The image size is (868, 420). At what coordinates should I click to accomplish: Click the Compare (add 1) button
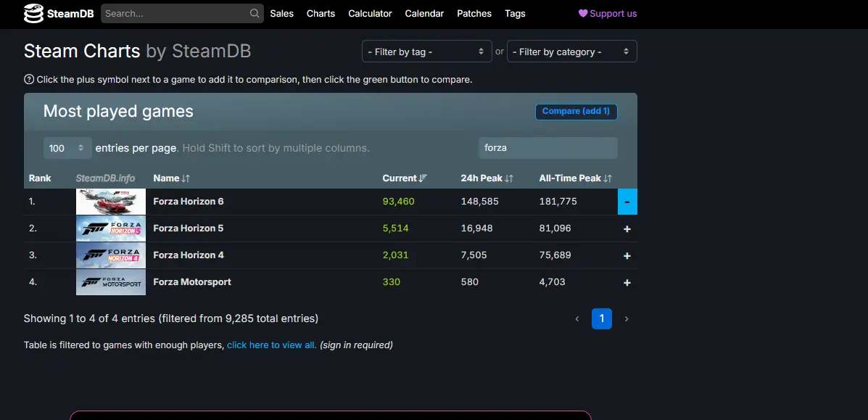point(576,112)
